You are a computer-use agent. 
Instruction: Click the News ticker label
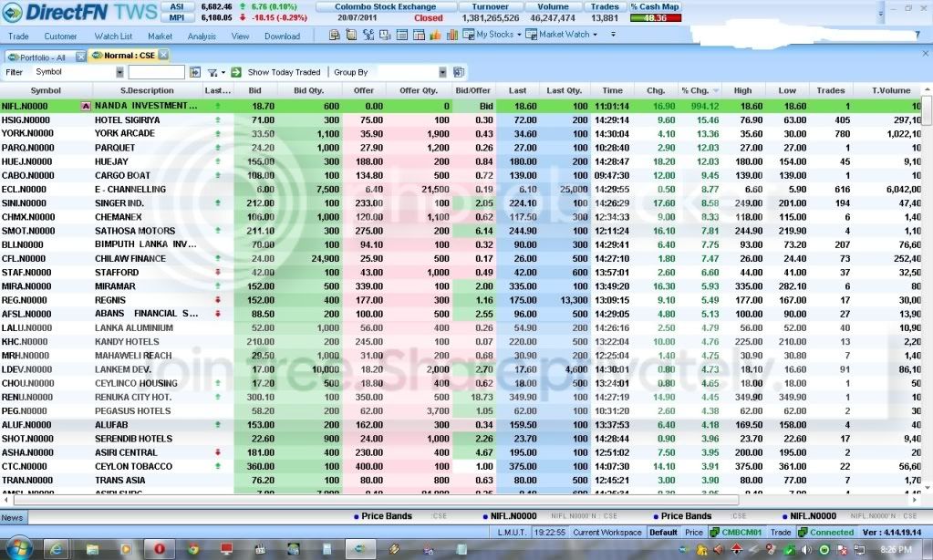coord(12,518)
